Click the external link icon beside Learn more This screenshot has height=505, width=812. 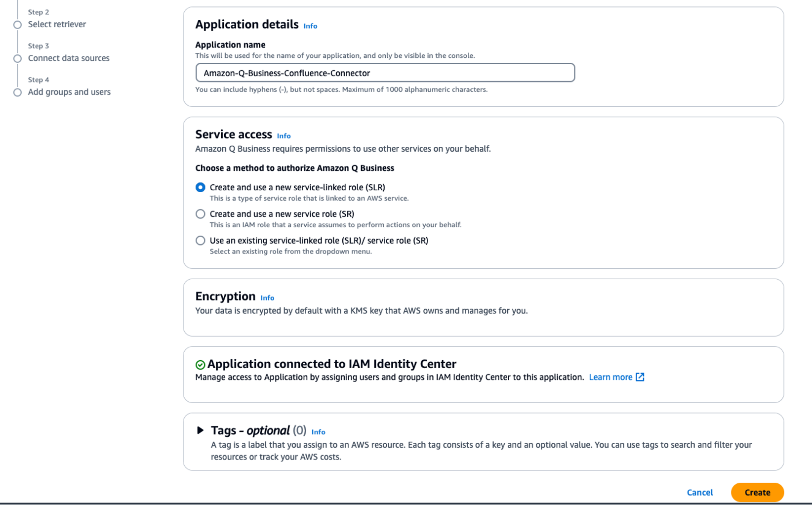pyautogui.click(x=640, y=377)
